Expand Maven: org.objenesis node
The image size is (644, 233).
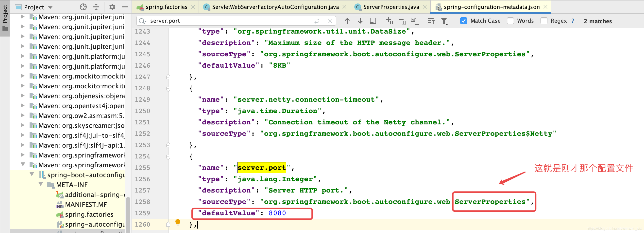pos(22,96)
